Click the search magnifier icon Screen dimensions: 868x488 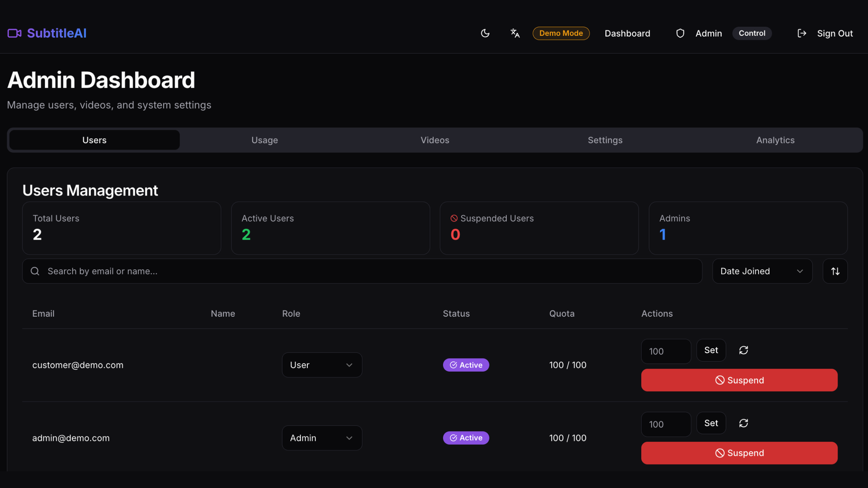35,271
